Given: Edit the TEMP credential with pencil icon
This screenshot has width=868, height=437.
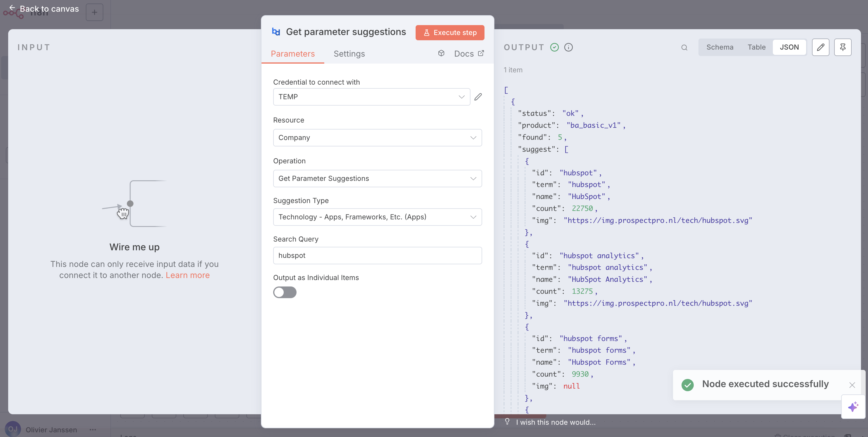Looking at the screenshot, I should (478, 97).
